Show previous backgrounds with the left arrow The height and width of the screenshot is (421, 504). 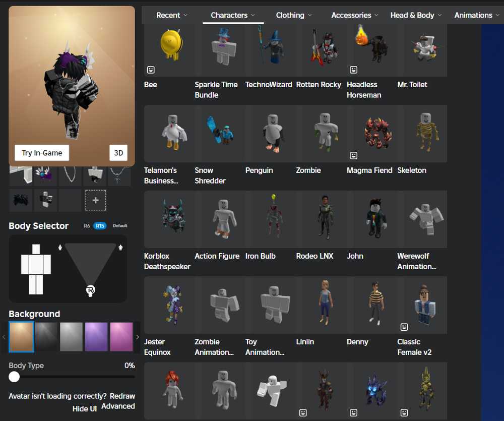click(4, 337)
